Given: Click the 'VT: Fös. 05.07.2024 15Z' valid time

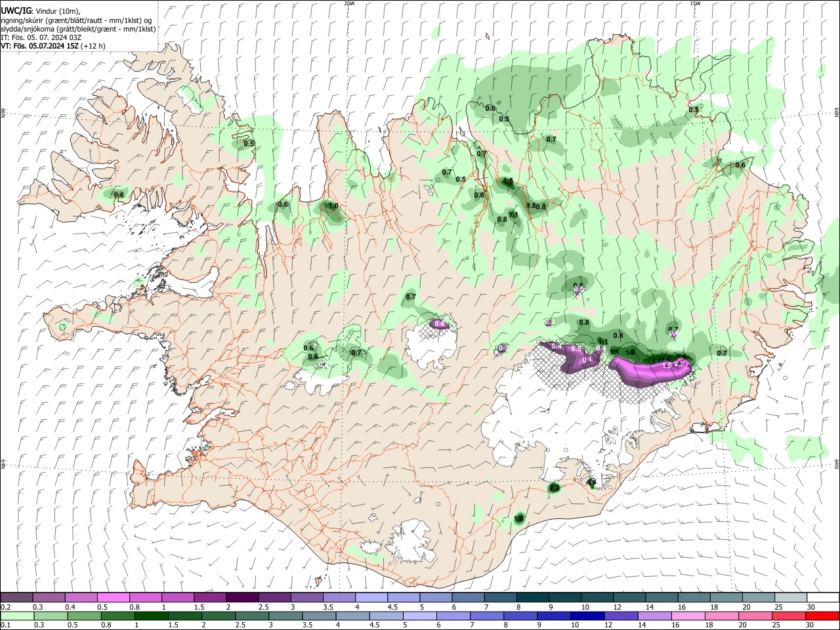Looking at the screenshot, I should 40,46.
